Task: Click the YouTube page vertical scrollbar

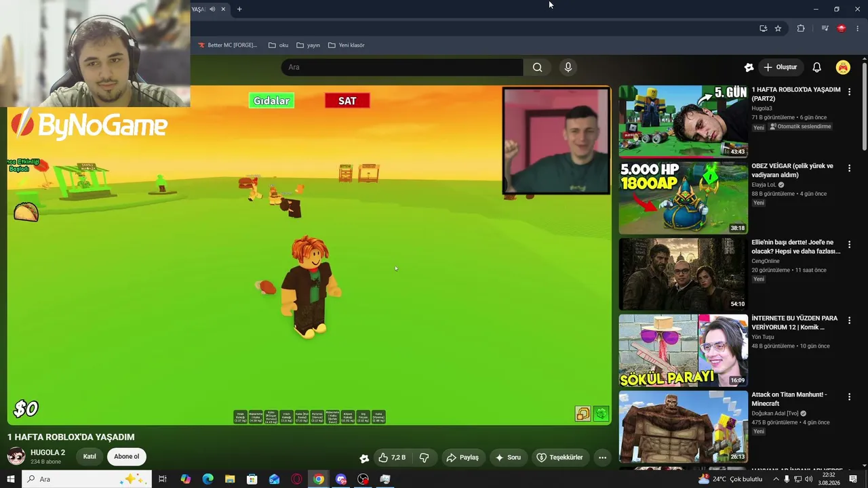Action: point(864,106)
